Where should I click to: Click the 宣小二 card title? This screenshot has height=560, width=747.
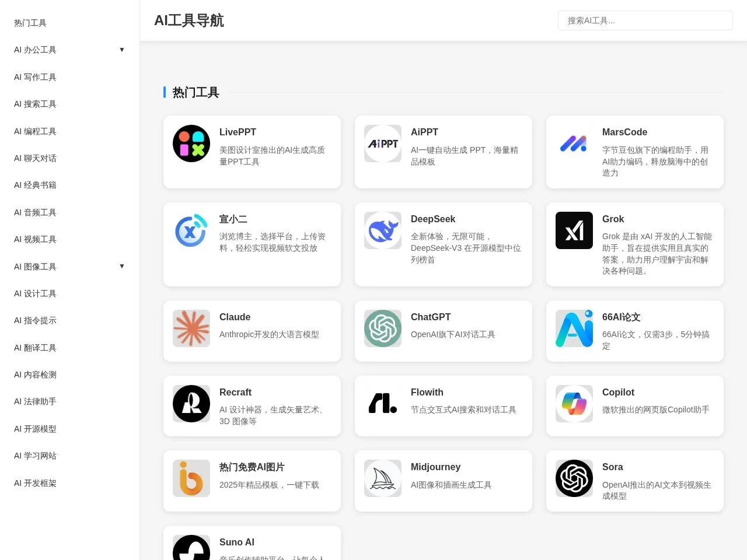pos(233,219)
